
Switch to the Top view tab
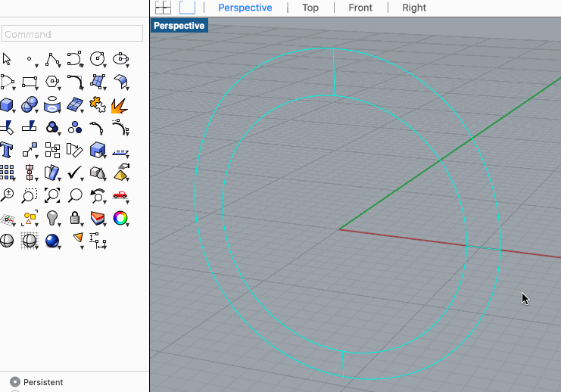(x=310, y=8)
